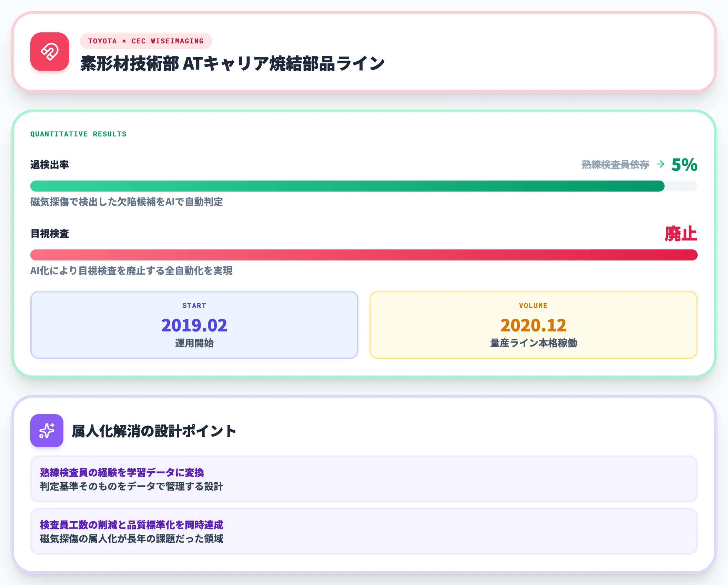Open 熟練検査員の経験を学習データに変換 item
The image size is (728, 585).
click(x=364, y=479)
